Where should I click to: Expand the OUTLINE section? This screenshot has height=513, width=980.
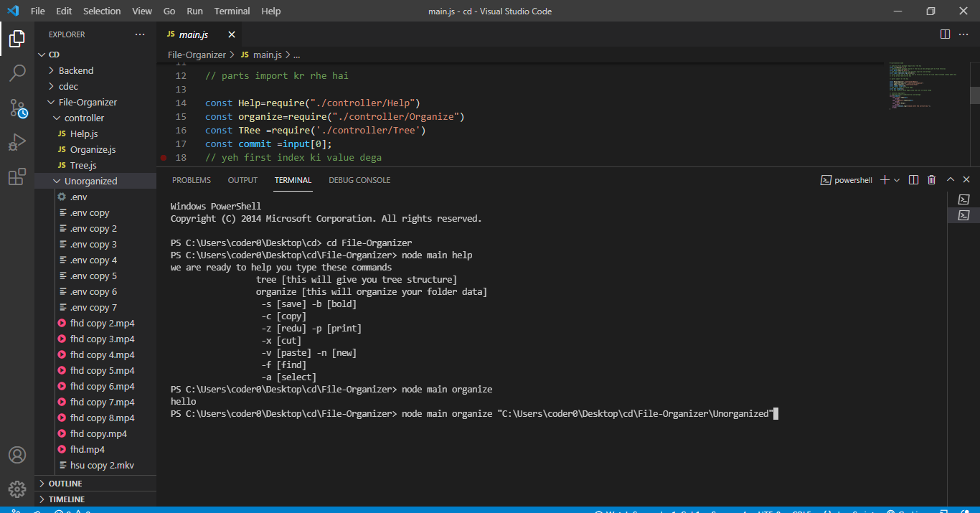(x=95, y=484)
